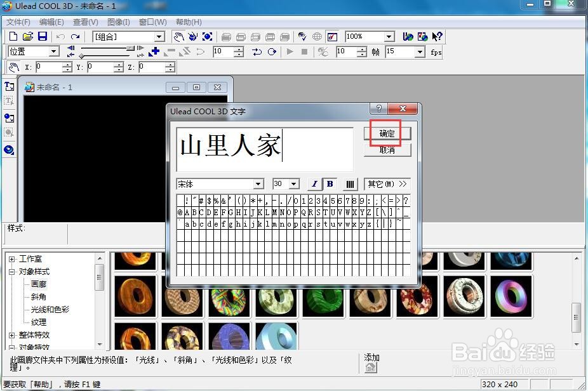This screenshot has width=588, height=391.
Task: Toggle Italic in text dialog
Action: click(314, 184)
